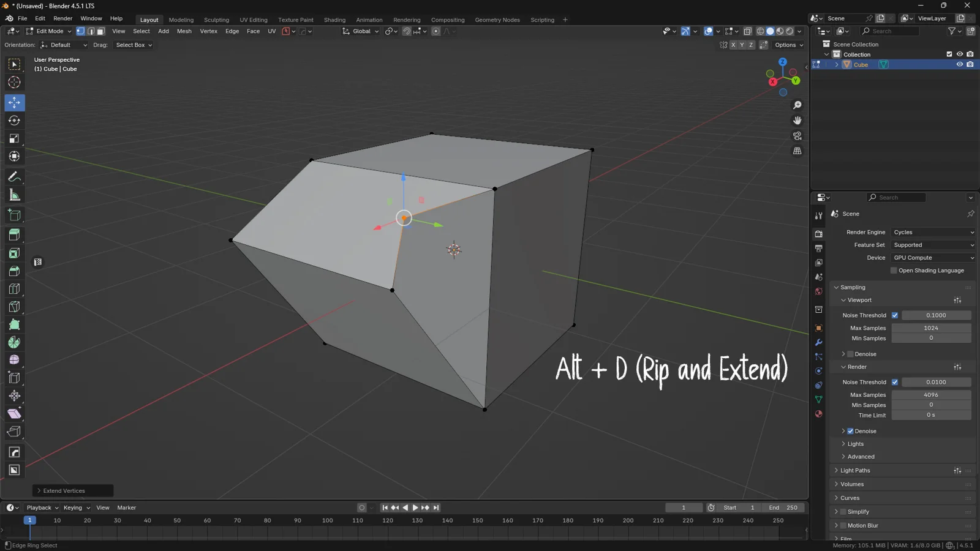Switch to Geometry Nodes workspace tab
The width and height of the screenshot is (980, 551).
[497, 20]
